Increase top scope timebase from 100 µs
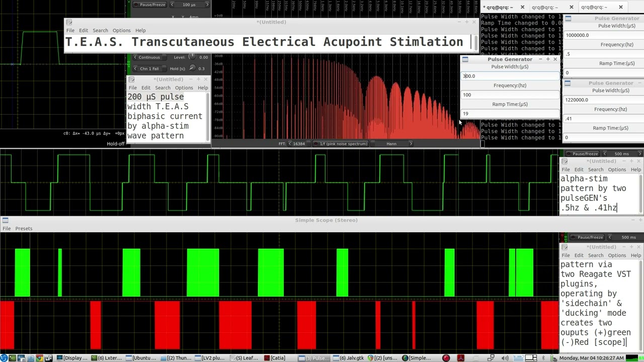This screenshot has height=362, width=644. (x=207, y=5)
